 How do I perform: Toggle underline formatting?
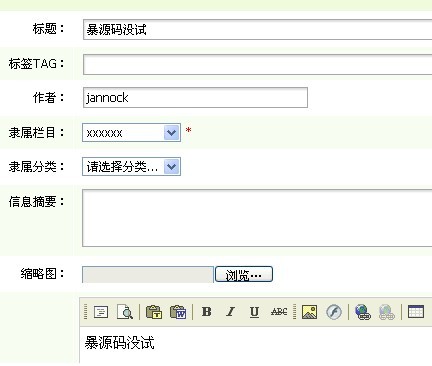tap(254, 312)
